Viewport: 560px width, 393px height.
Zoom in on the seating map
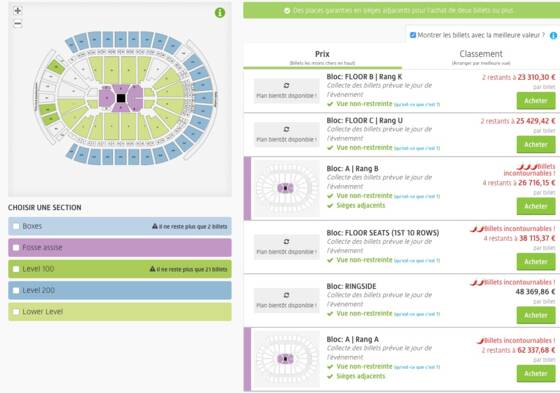(x=18, y=11)
